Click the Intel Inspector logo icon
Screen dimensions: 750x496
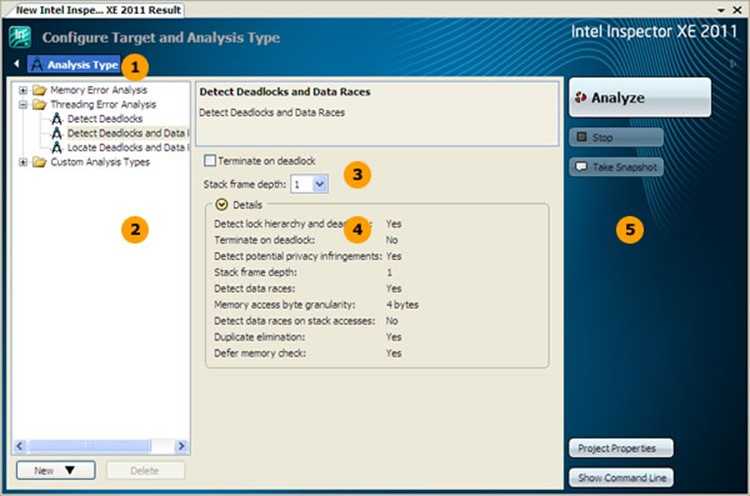pos(20,37)
